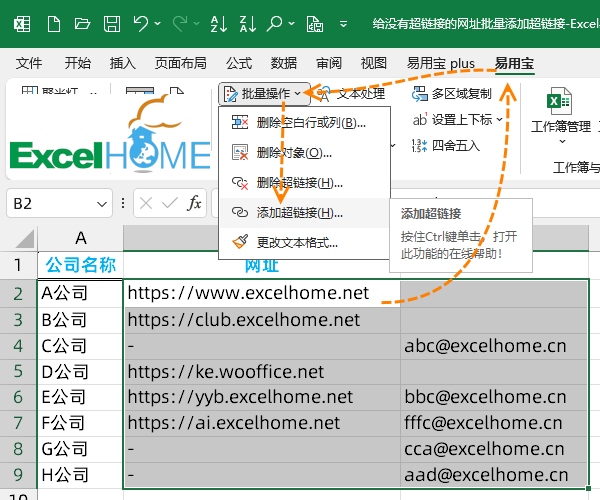Click cell A公司
Screen dimensions: 600x500
[x=80, y=294]
